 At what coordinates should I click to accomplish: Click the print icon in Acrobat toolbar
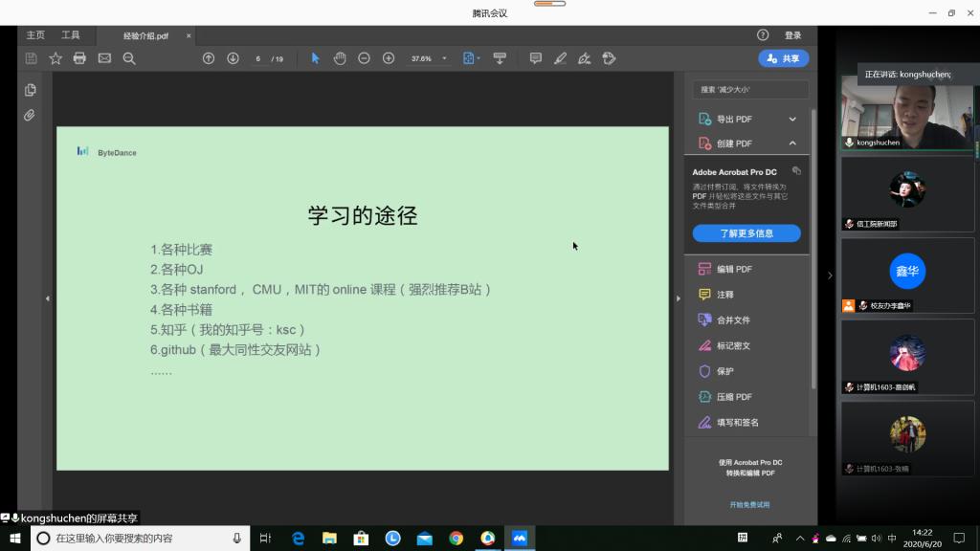[x=79, y=58]
